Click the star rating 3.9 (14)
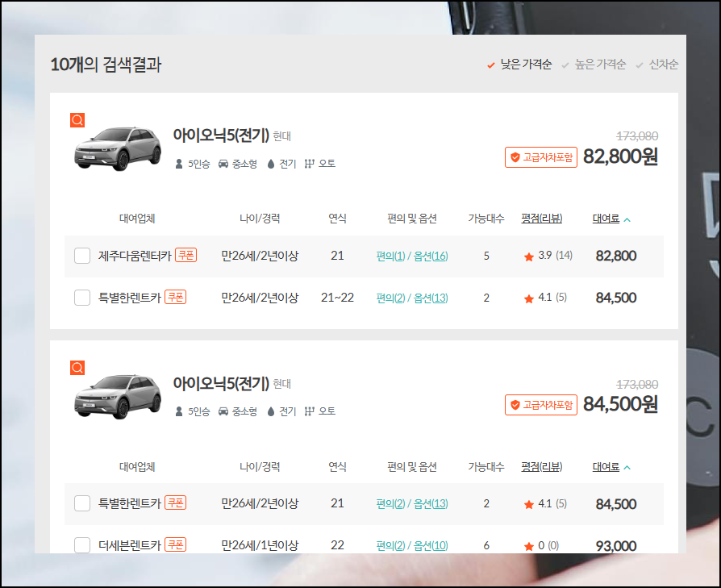This screenshot has width=721, height=588. click(548, 256)
